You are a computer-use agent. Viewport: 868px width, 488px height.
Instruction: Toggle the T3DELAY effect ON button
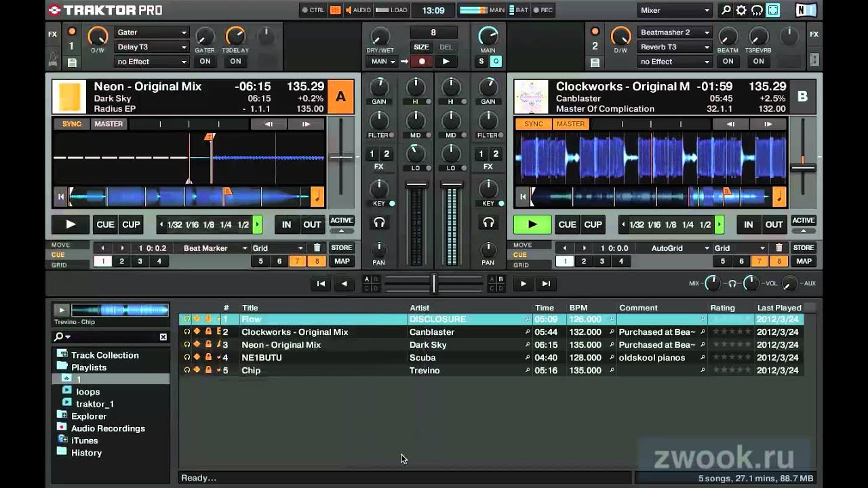pyautogui.click(x=235, y=61)
